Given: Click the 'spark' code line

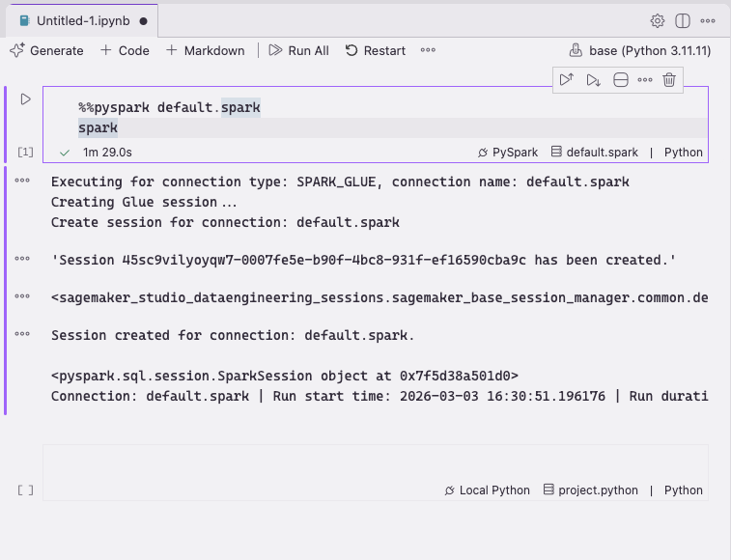Looking at the screenshot, I should 98,127.
